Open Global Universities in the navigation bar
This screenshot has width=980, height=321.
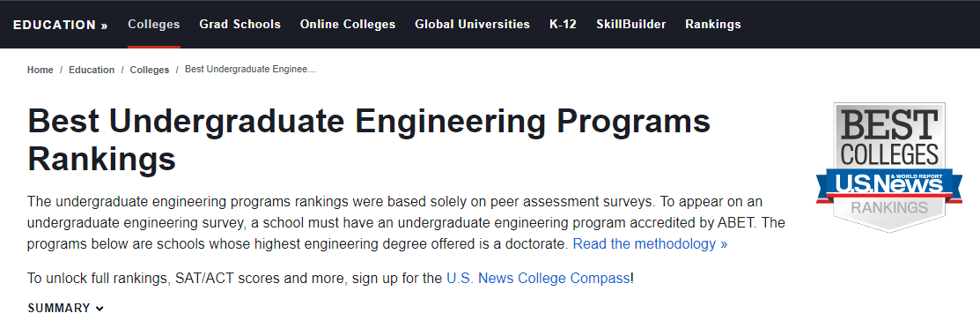(473, 25)
